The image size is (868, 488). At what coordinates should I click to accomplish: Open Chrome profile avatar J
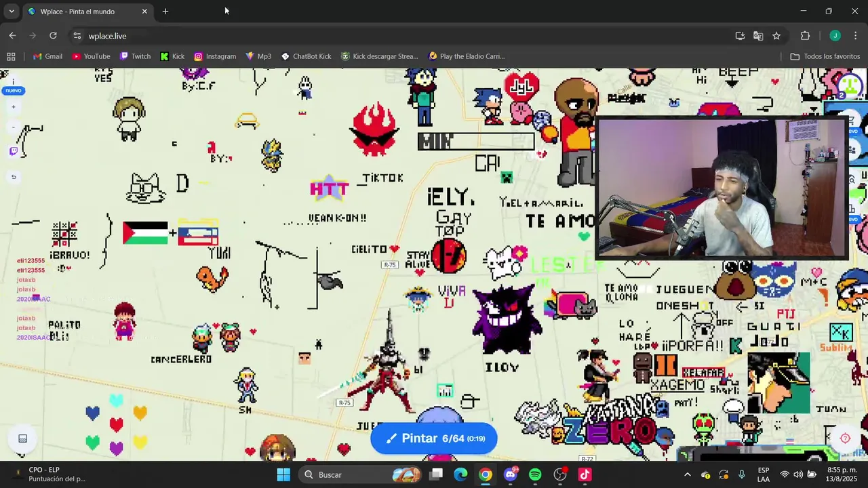[835, 36]
